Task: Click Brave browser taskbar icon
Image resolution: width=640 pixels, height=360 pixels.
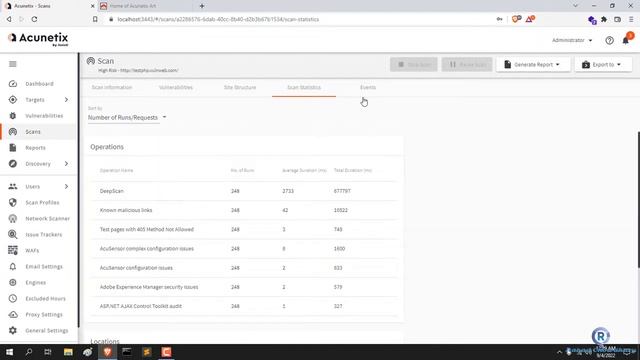Action: [x=107, y=352]
